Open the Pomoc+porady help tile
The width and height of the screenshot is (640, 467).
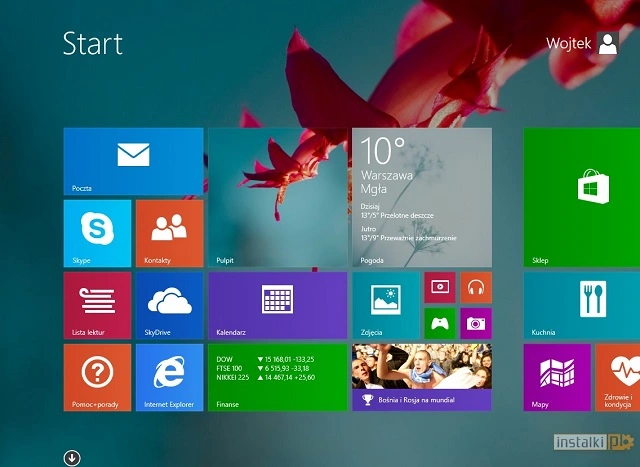click(98, 378)
